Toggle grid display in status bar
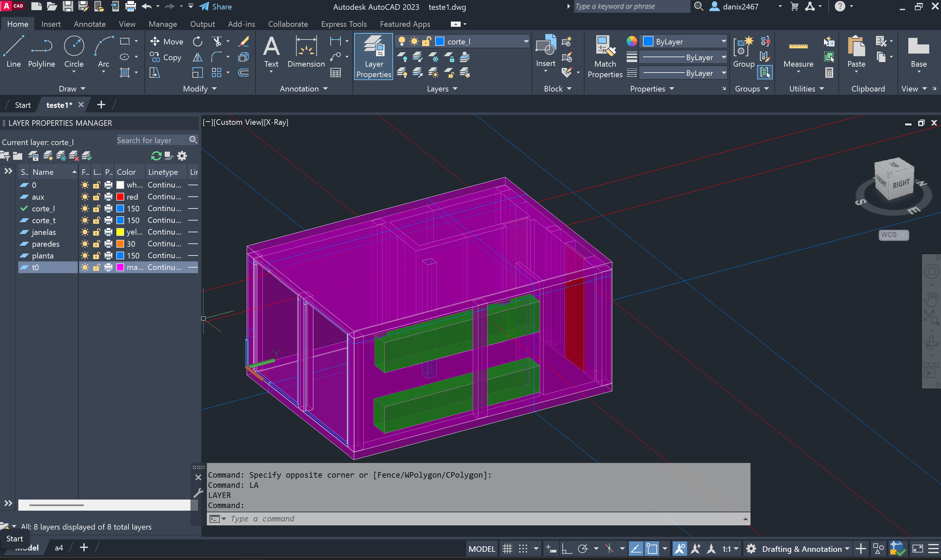The width and height of the screenshot is (941, 560). tap(507, 549)
